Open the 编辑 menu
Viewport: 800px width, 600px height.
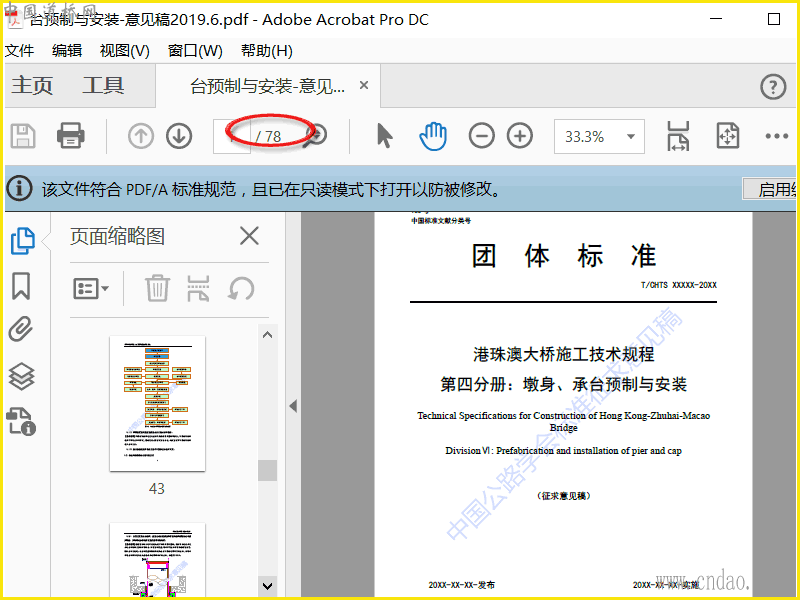(67, 51)
